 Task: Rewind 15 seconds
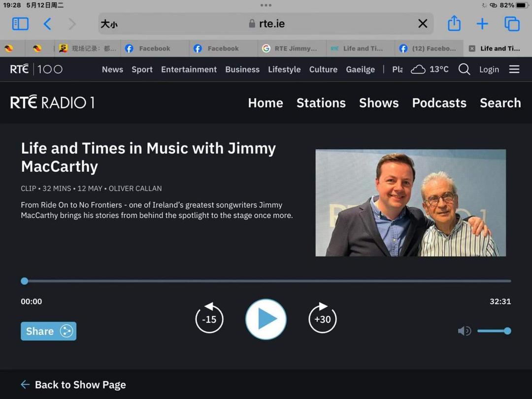tap(209, 318)
